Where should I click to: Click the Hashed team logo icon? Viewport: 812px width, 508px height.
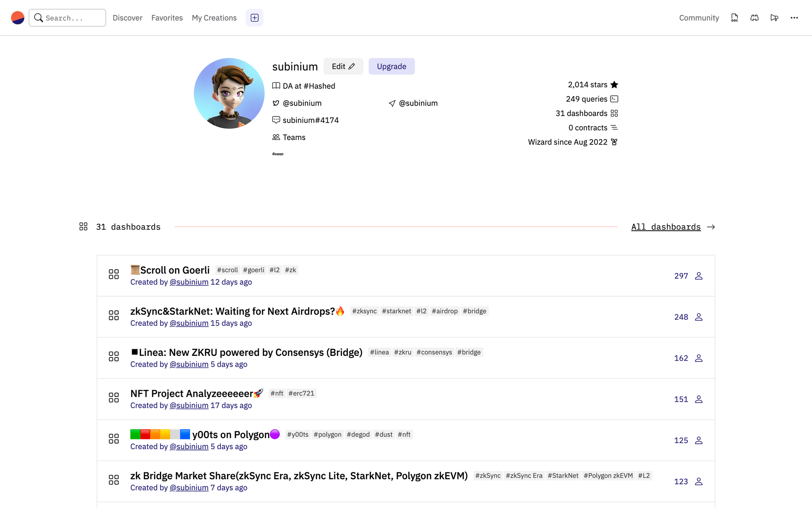coord(278,154)
